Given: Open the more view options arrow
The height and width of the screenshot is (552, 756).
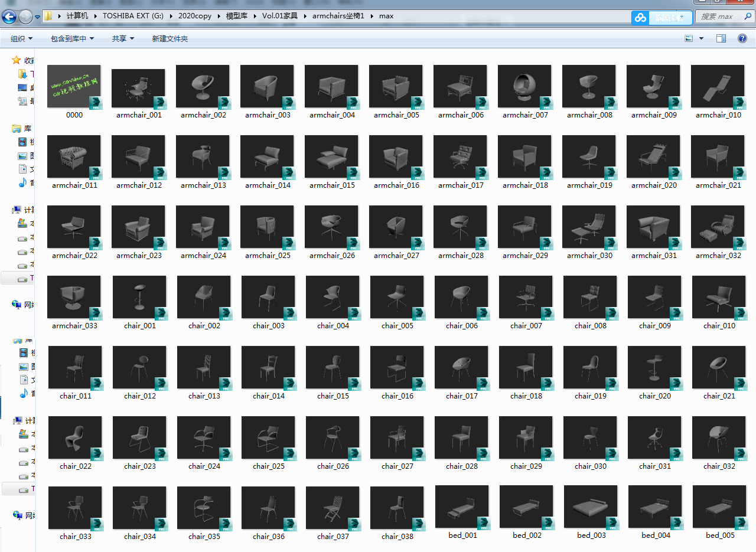Looking at the screenshot, I should [702, 38].
